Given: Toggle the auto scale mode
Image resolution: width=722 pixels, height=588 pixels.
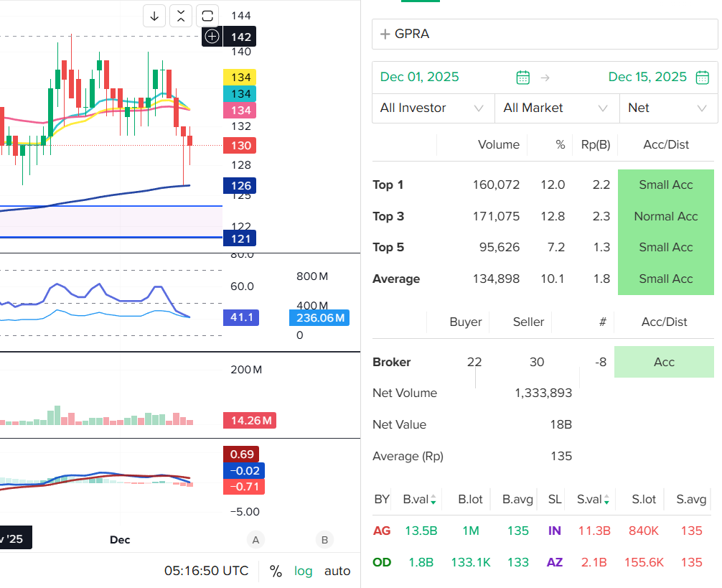Looking at the screenshot, I should [337, 571].
